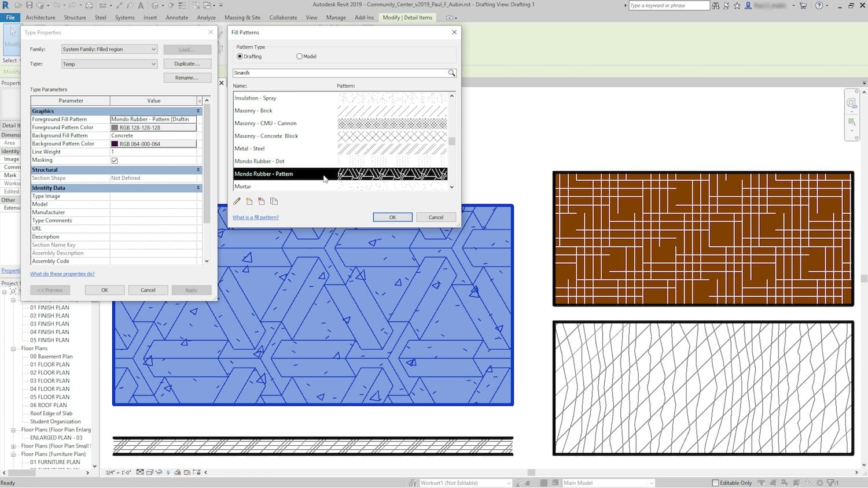The image size is (868, 488).
Task: Click the Save icon in Quick Access toolbar
Action: 30,5
